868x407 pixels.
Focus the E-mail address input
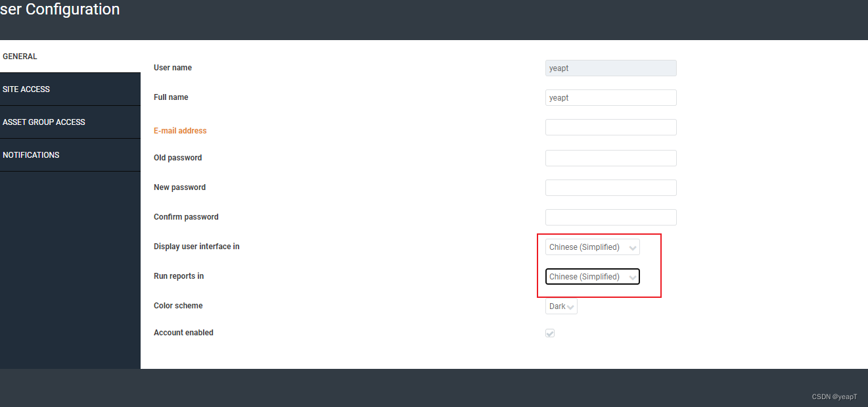click(610, 128)
